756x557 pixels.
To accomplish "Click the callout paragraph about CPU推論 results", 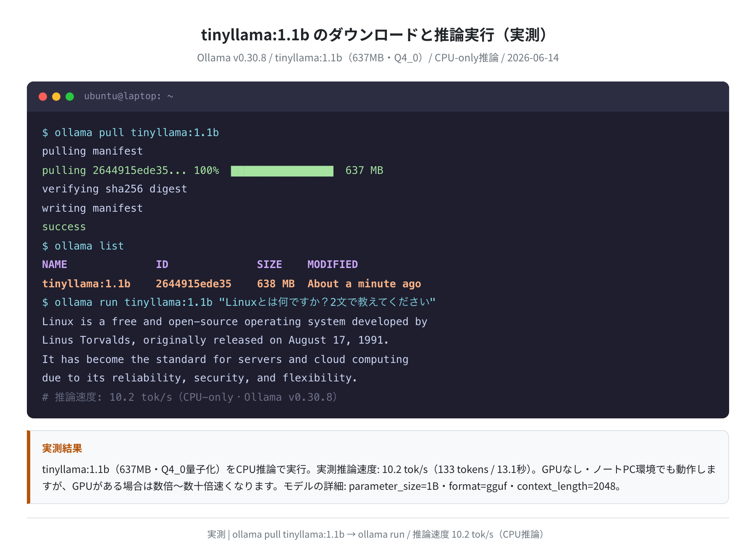I will [379, 478].
